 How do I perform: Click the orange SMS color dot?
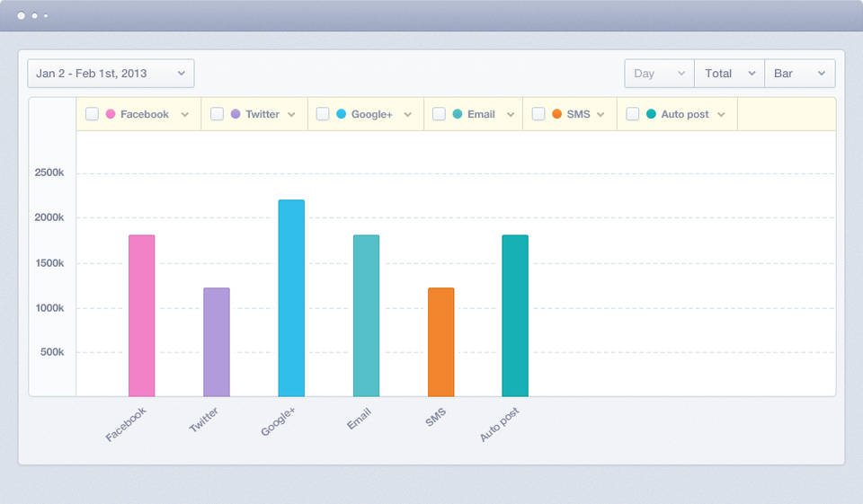point(557,114)
